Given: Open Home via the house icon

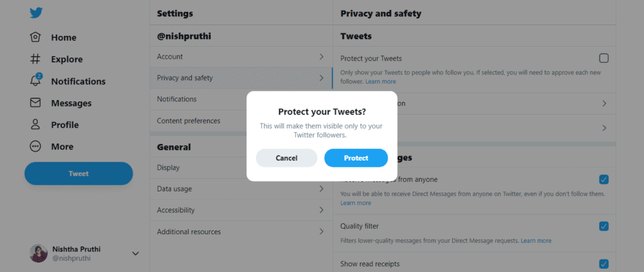Looking at the screenshot, I should (36, 37).
